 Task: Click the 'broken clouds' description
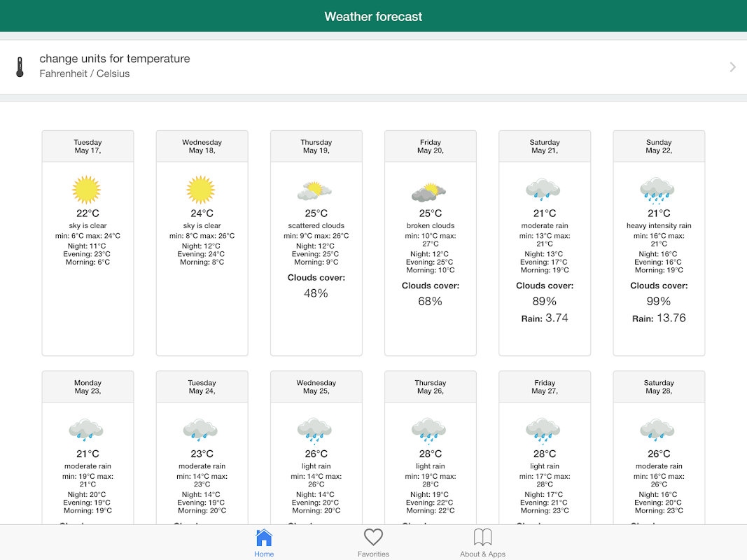pyautogui.click(x=431, y=225)
